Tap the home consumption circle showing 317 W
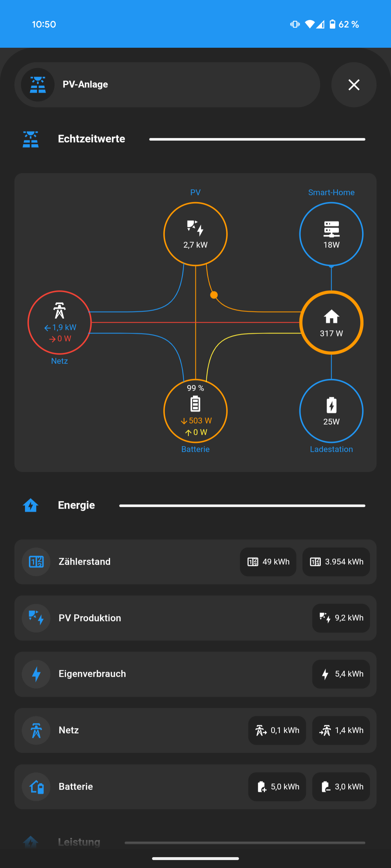The width and height of the screenshot is (391, 868). pos(331,322)
